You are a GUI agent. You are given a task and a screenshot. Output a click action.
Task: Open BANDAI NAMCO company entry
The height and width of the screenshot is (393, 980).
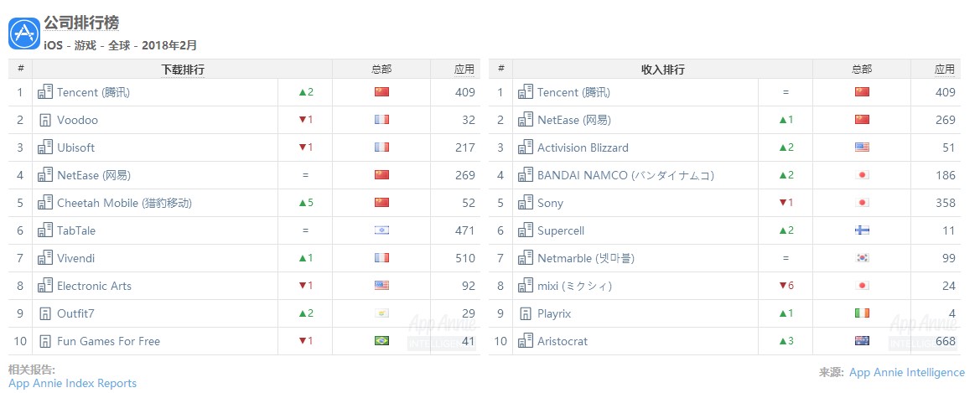[x=625, y=176]
